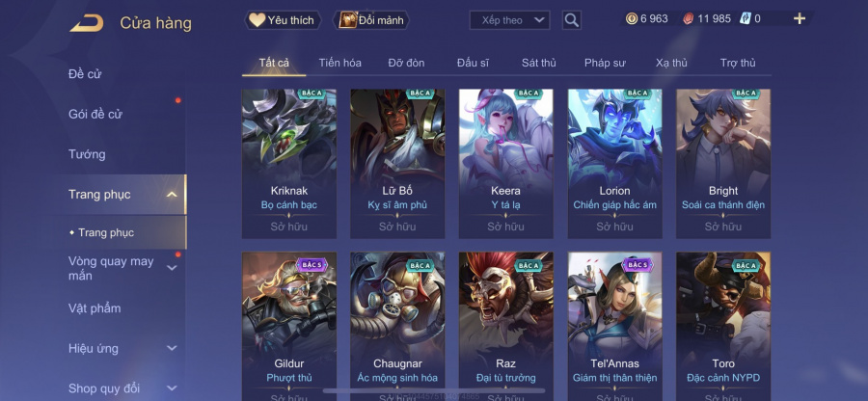Select the Keera Y tá lạ skin card

pyautogui.click(x=505, y=164)
